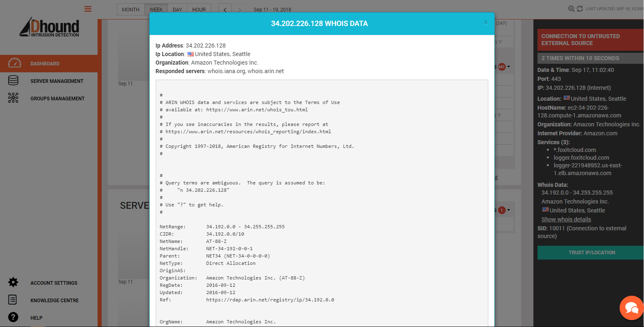The image size is (644, 327).
Task: Click the Knowledge Centre document icon
Action: pos(13,300)
